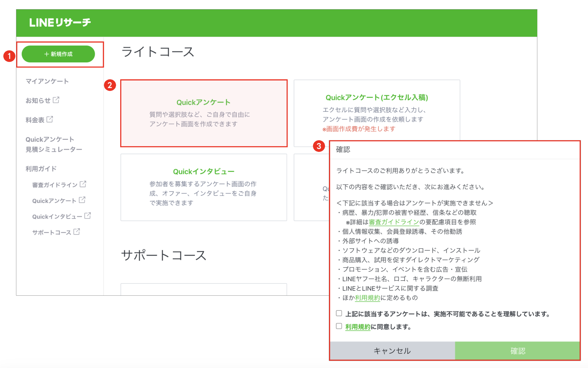Click the red ※画面作成費が発生します note
The height and width of the screenshot is (368, 588).
tap(359, 129)
